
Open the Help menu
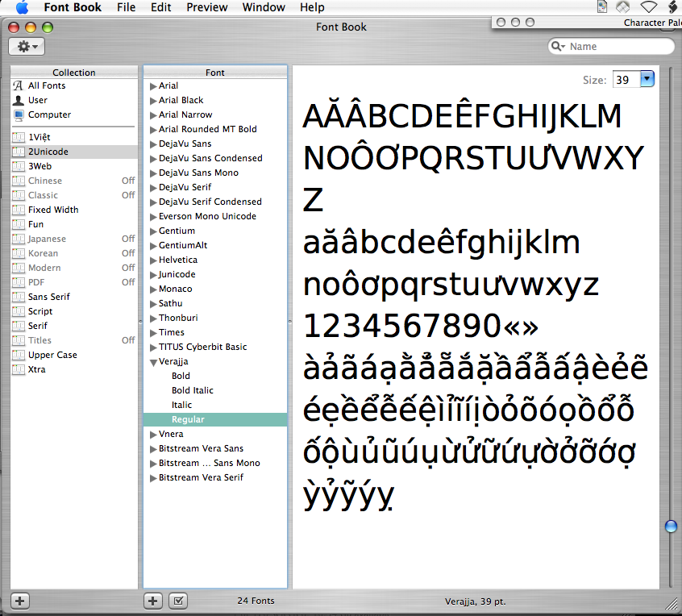(x=312, y=7)
